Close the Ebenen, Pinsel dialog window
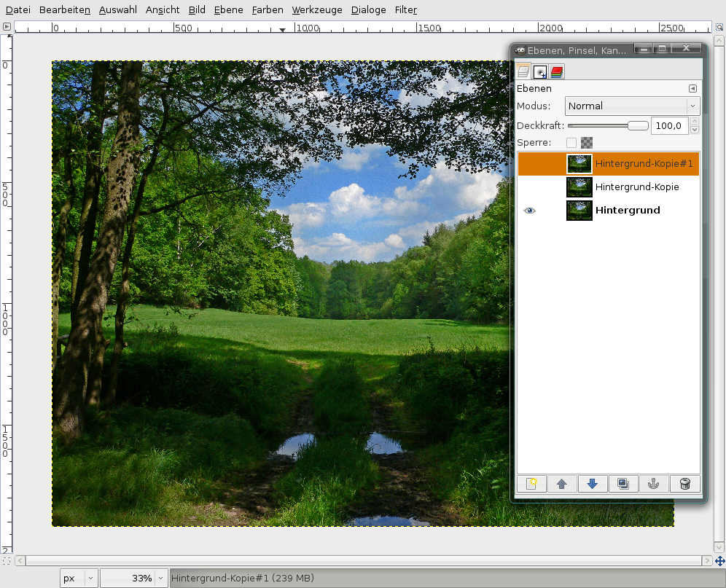 coord(686,49)
